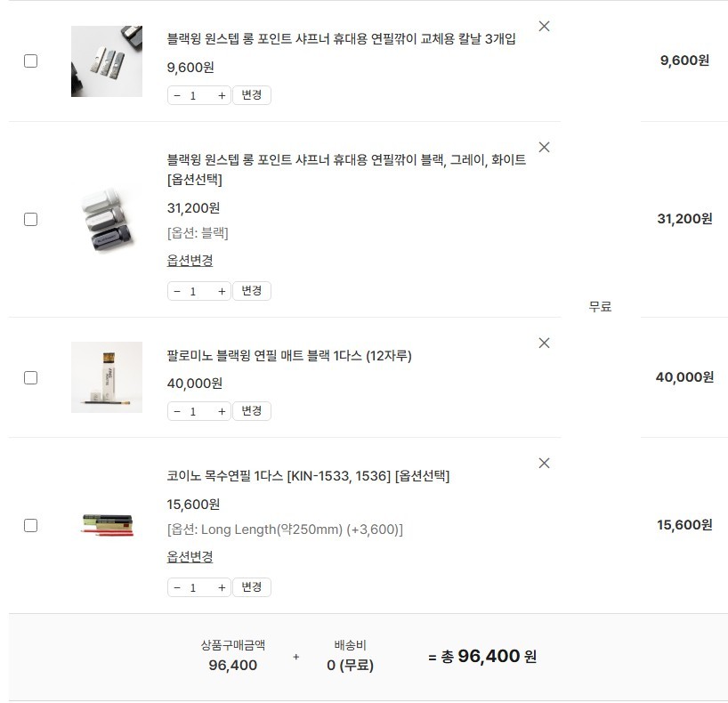Delete the Blackwing one-step sharpener from cart
The height and width of the screenshot is (703, 728).
[545, 148]
